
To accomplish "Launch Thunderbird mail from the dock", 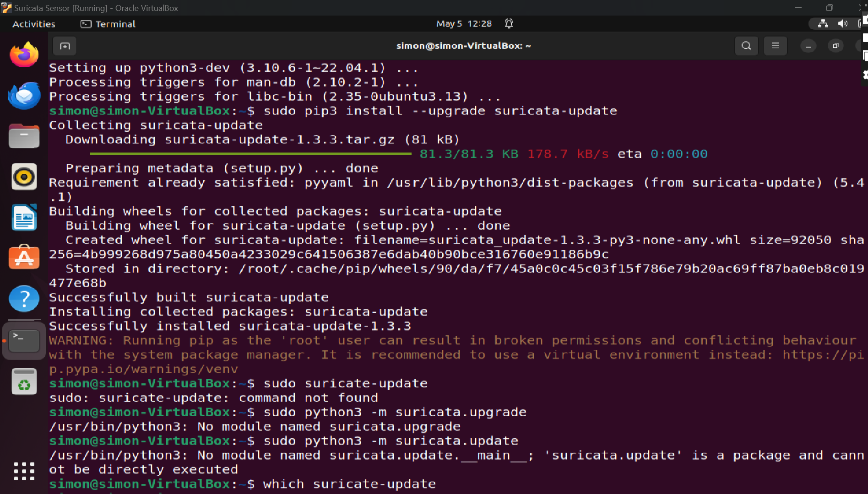I will coord(24,96).
